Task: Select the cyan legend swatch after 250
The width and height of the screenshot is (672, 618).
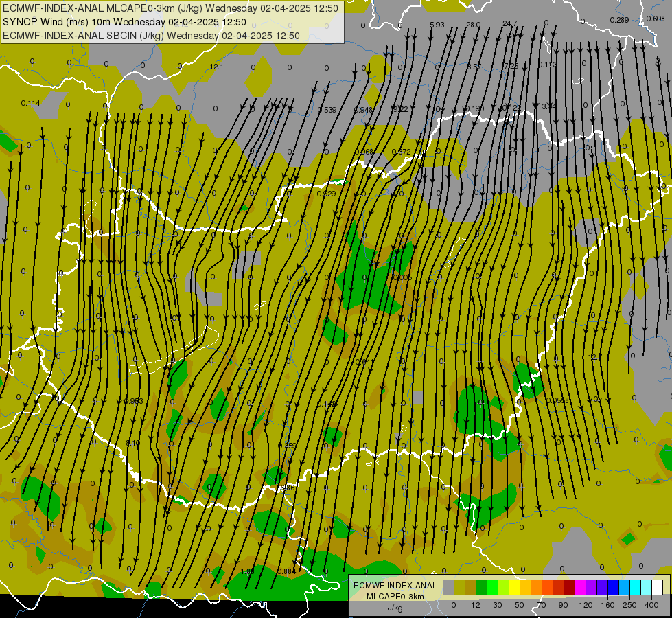Action: 635,588
